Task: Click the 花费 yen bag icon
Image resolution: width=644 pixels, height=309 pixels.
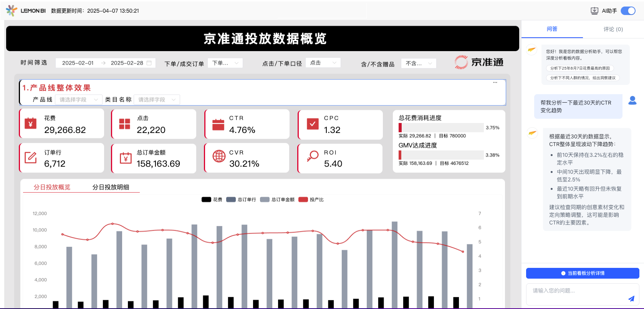Action: pos(30,124)
